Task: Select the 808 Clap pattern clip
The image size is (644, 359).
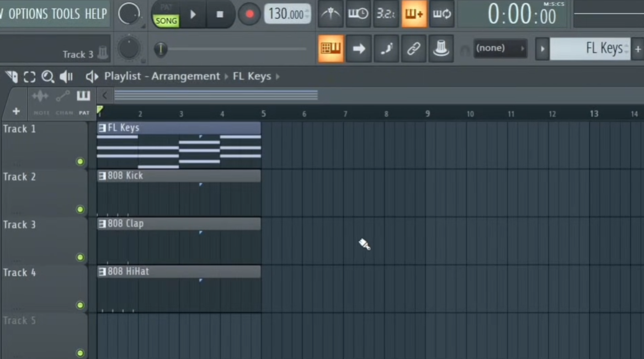Action: click(x=179, y=241)
